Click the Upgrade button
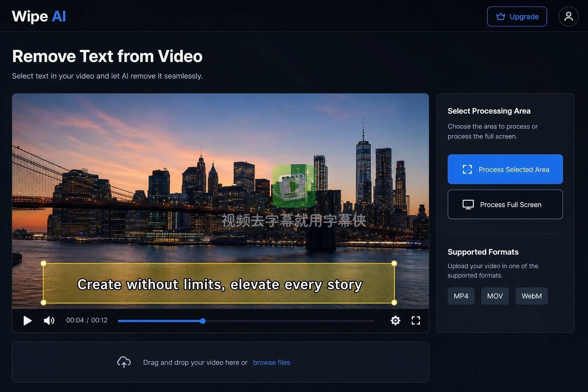 [x=517, y=16]
